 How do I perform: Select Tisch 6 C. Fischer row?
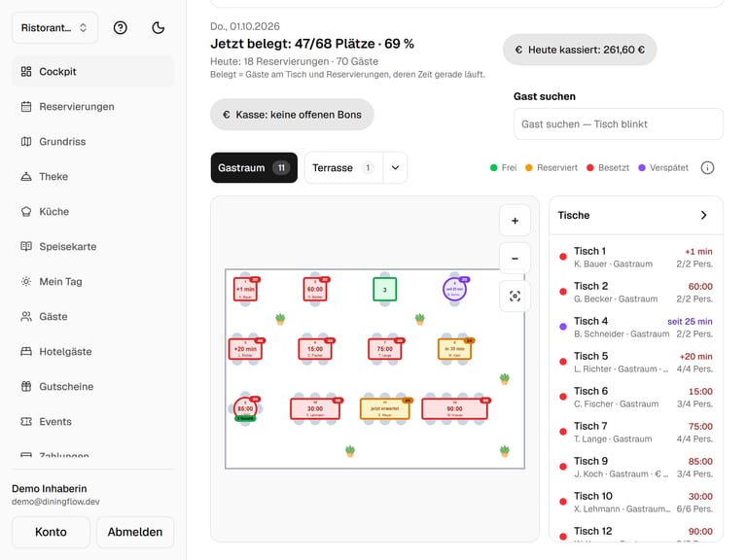pyautogui.click(x=636, y=397)
